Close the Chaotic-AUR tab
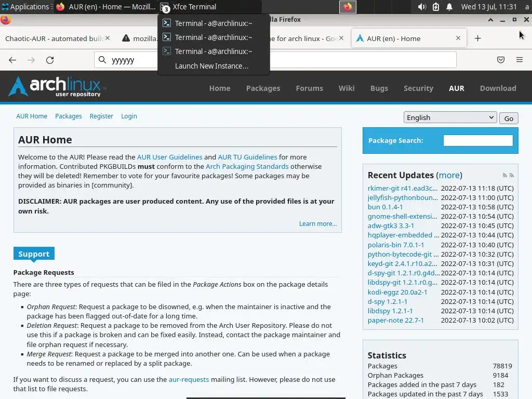This screenshot has width=532, height=399. [x=108, y=38]
